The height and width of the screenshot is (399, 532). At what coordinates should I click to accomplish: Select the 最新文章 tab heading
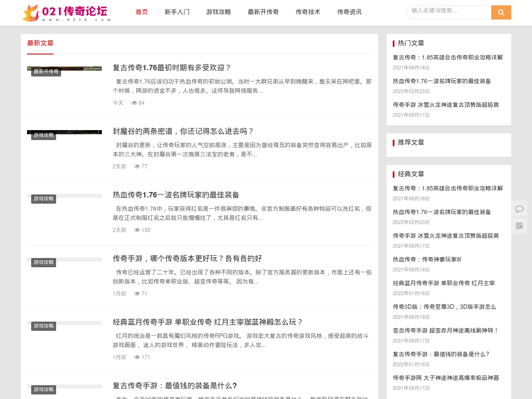pos(40,43)
